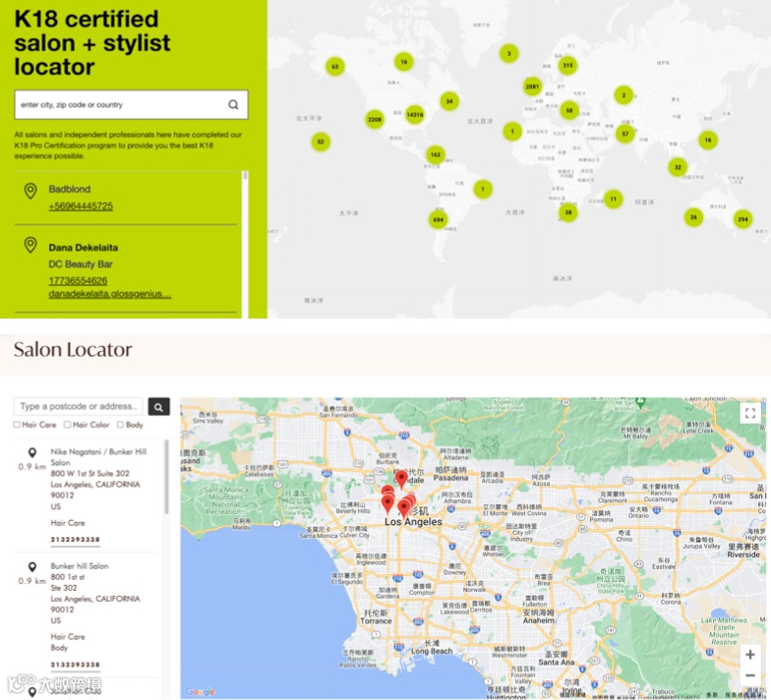Open the 32 map cluster
The height and width of the screenshot is (700, 771).
[679, 167]
